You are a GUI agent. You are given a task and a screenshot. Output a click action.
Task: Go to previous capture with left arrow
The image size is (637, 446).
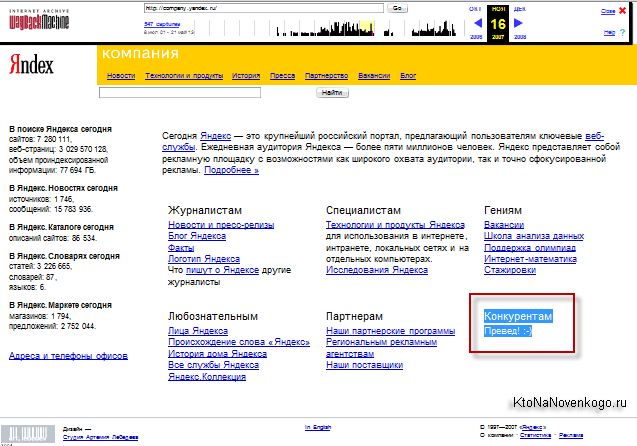tap(477, 22)
